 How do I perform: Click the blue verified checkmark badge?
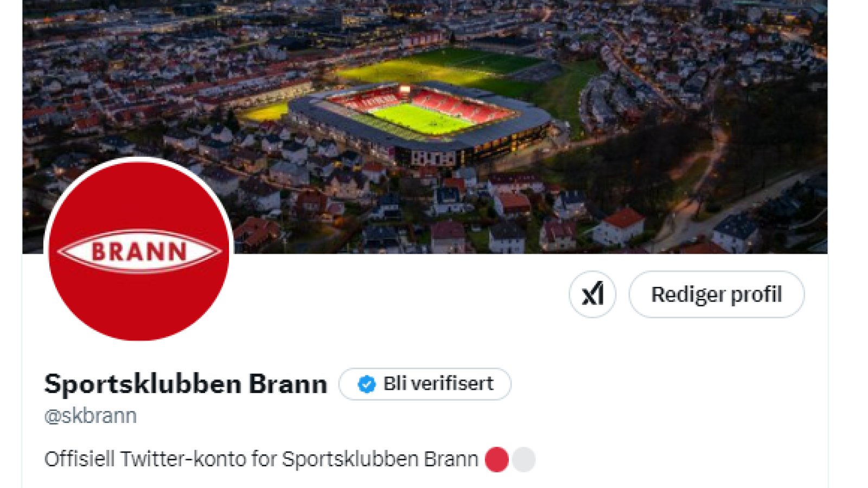[x=367, y=384]
